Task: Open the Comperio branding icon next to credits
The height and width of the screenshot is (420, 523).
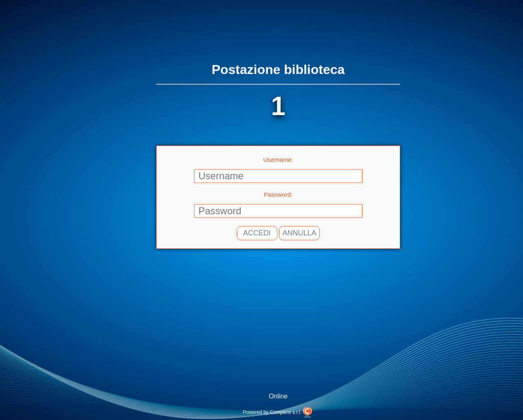Action: pyautogui.click(x=307, y=411)
